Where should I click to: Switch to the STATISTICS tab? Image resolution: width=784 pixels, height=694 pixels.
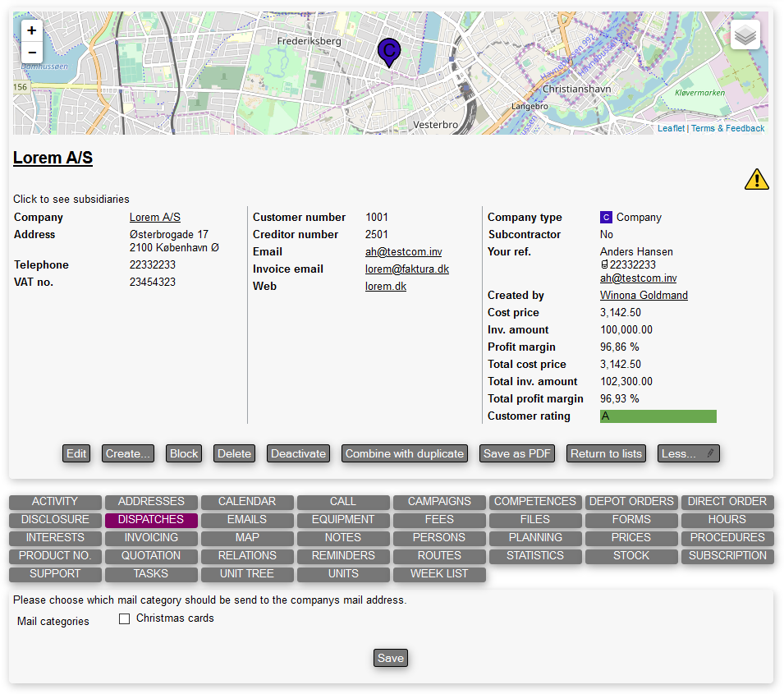[535, 556]
